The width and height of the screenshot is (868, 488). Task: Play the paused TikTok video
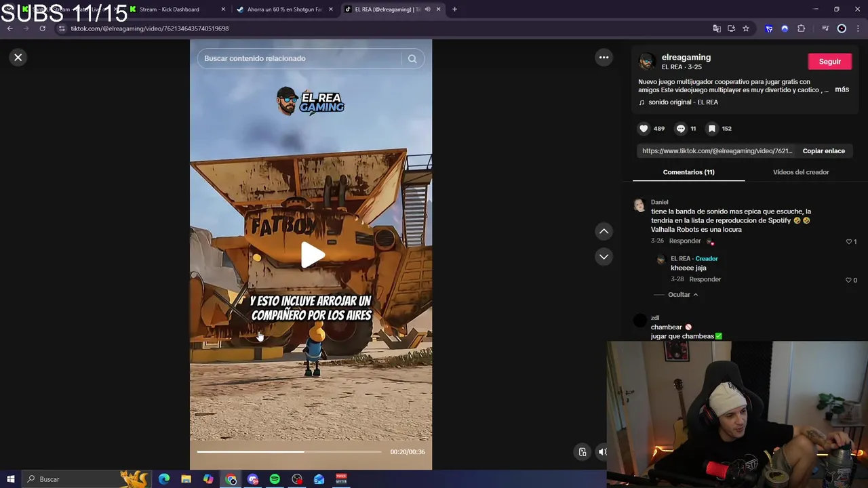(x=311, y=256)
